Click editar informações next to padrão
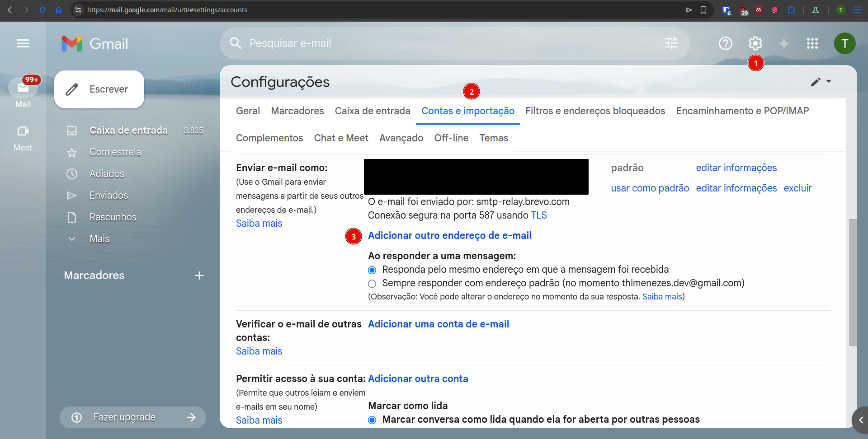Viewport: 868px width, 439px height. click(736, 168)
